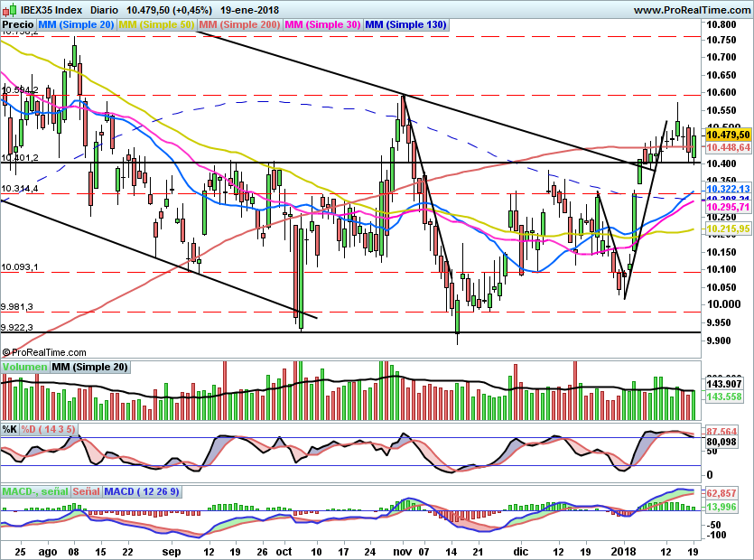The height and width of the screenshot is (560, 754).
Task: Click the MM (Simple 200) indicator label
Action: pos(239,25)
